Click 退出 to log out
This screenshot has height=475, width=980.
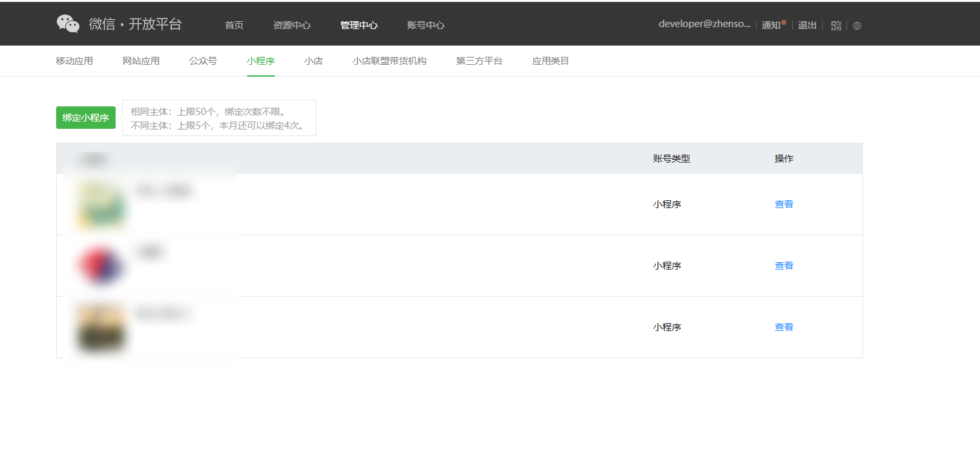coord(807,25)
